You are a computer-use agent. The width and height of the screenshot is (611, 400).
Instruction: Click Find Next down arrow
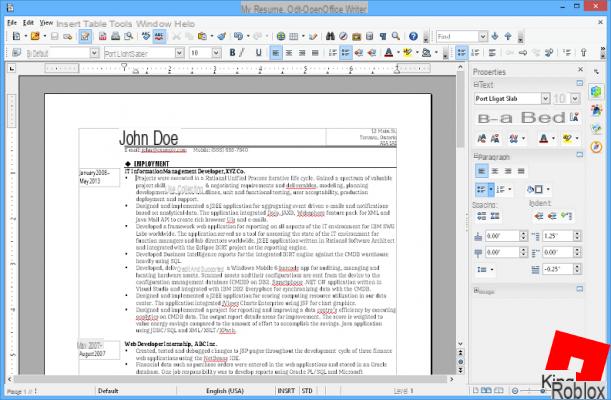click(495, 36)
